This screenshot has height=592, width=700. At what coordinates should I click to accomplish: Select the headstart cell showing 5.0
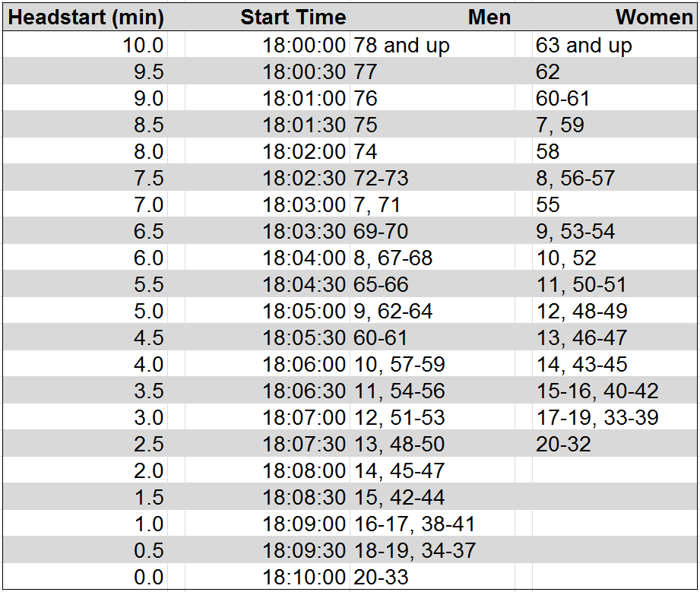click(148, 312)
